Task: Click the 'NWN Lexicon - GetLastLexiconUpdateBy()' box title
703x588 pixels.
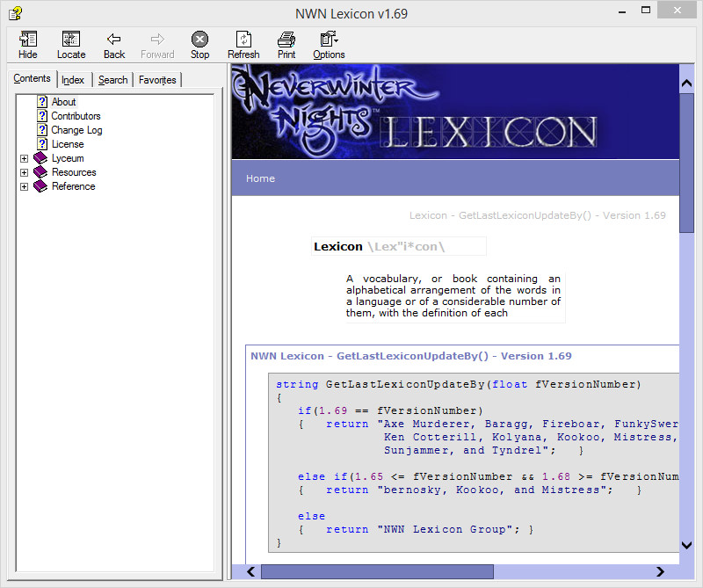Action: [410, 356]
